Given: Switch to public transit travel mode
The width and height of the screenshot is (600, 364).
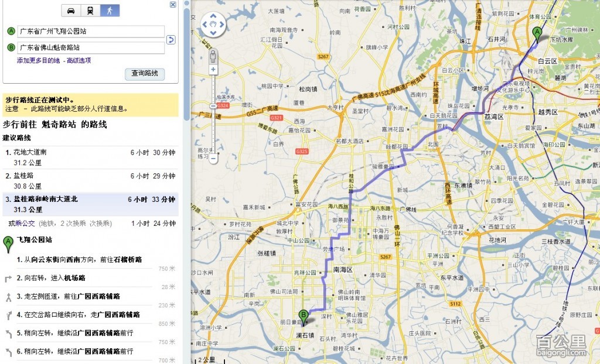Looking at the screenshot, I should pos(90,11).
